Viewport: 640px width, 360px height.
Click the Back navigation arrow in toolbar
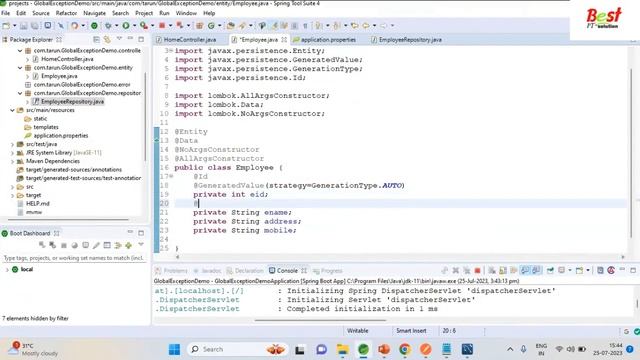(366, 26)
